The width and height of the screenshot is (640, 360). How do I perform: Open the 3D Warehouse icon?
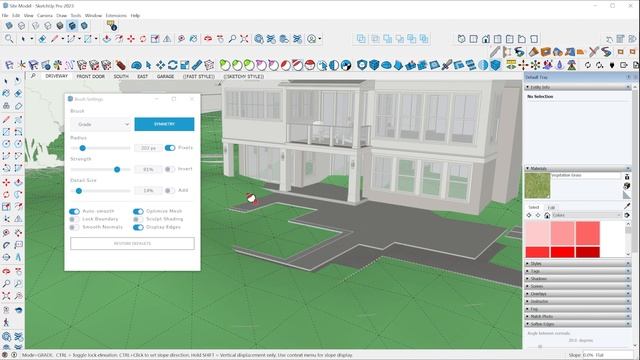(259, 39)
